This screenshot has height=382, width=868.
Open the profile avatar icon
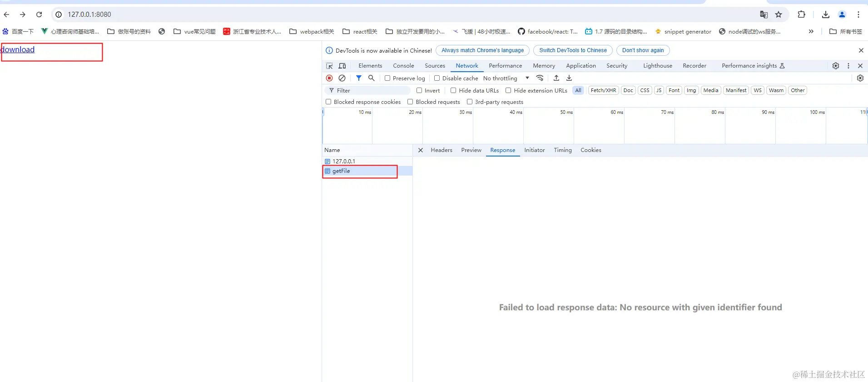[x=842, y=15]
